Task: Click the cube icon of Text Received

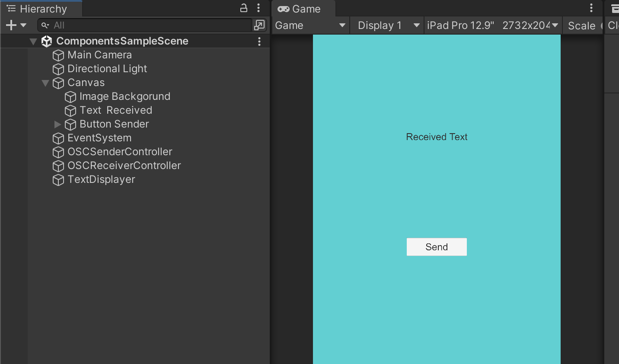Action: [70, 111]
